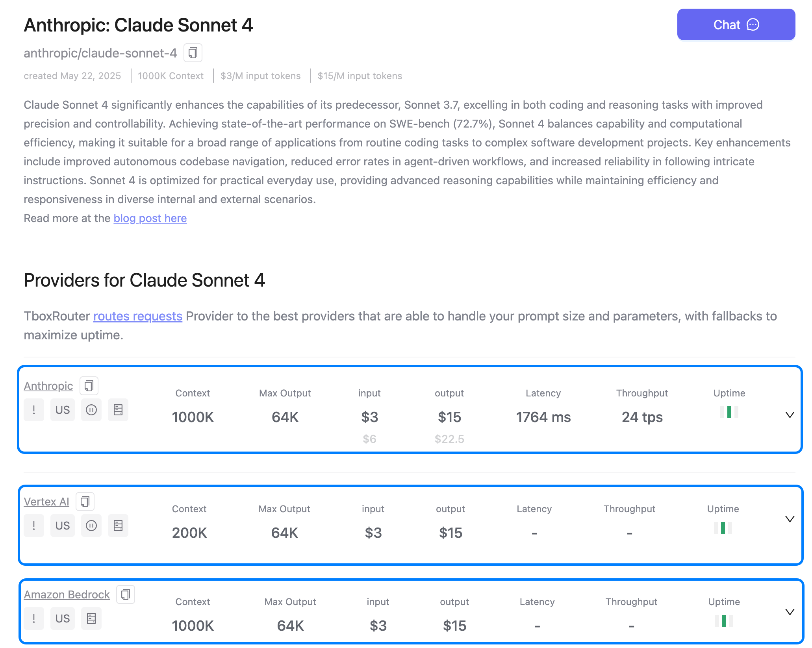Copy the Anthropic provider name

coord(89,386)
